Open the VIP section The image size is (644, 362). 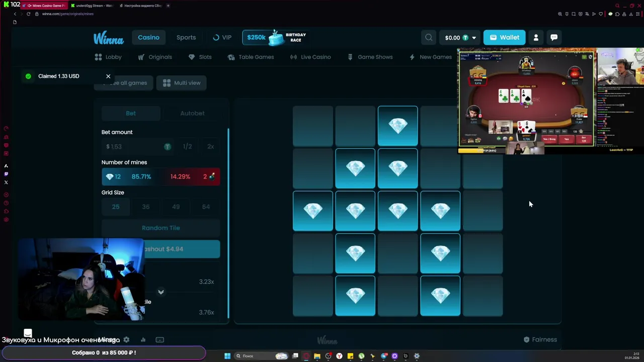(222, 37)
